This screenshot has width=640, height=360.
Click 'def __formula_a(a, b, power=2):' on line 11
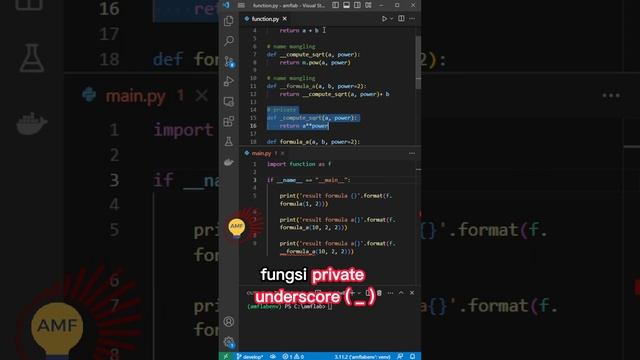click(x=317, y=86)
